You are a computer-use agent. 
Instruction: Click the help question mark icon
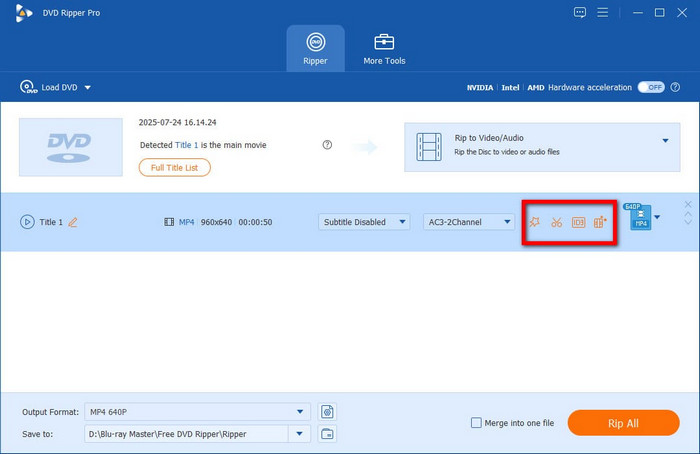[327, 145]
